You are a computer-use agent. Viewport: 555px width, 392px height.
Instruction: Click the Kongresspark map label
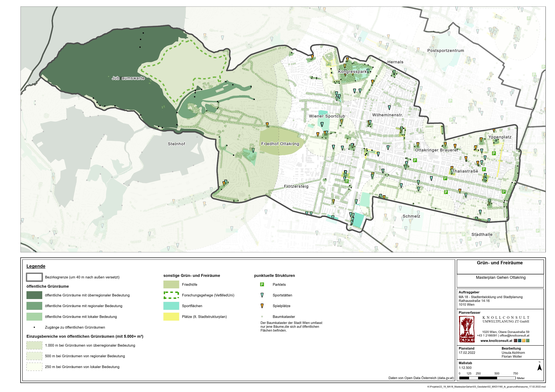(x=352, y=72)
